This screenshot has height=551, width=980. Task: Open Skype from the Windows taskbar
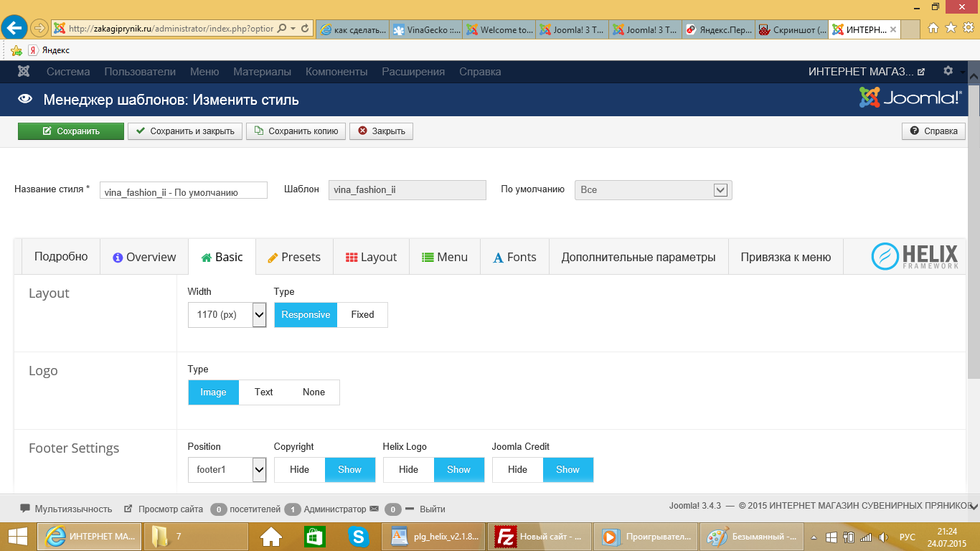click(358, 536)
